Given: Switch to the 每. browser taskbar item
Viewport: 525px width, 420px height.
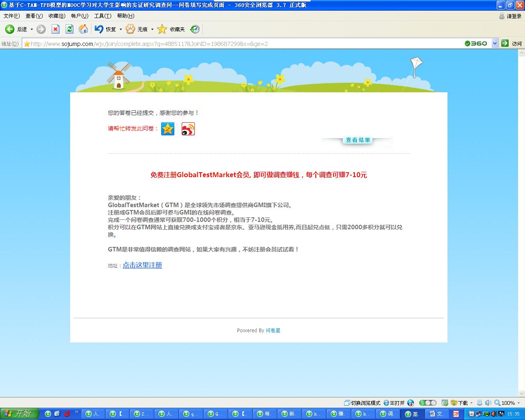Looking at the screenshot, I should (x=265, y=414).
